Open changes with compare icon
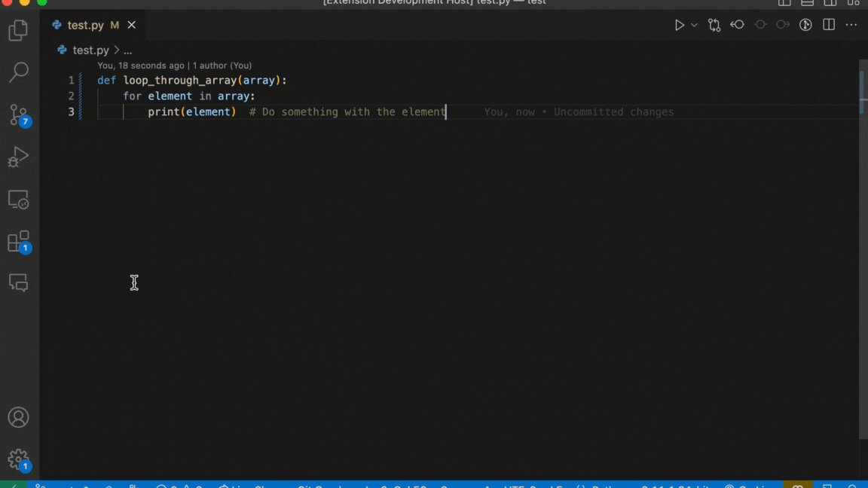868x488 pixels. [x=714, y=25]
